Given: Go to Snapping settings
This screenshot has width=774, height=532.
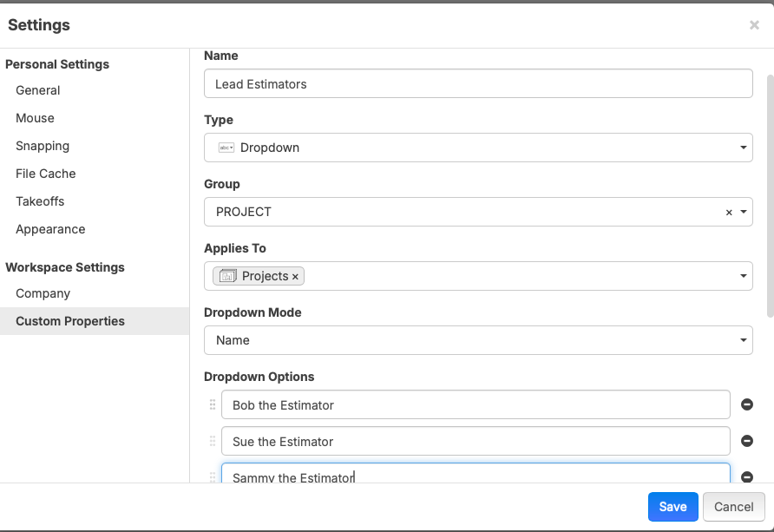Looking at the screenshot, I should pos(43,146).
